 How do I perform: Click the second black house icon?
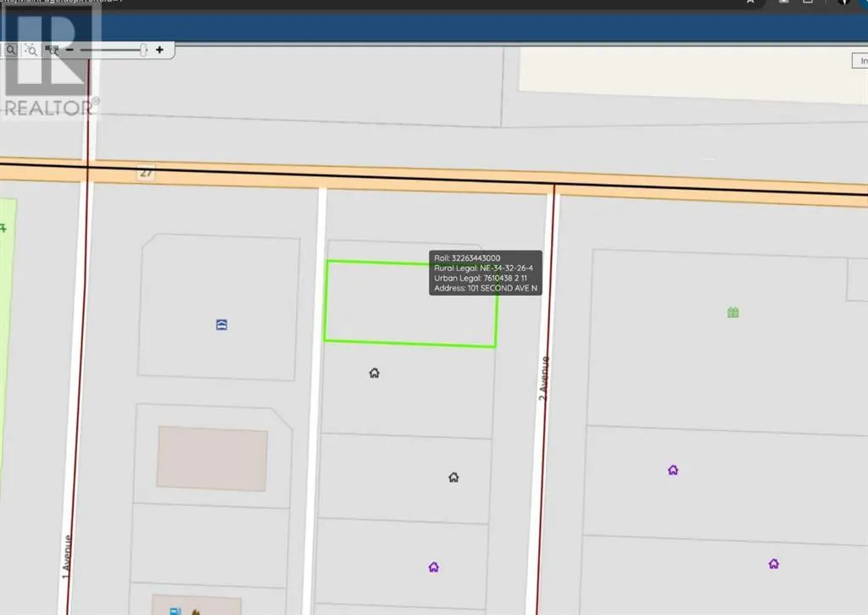pos(453,478)
